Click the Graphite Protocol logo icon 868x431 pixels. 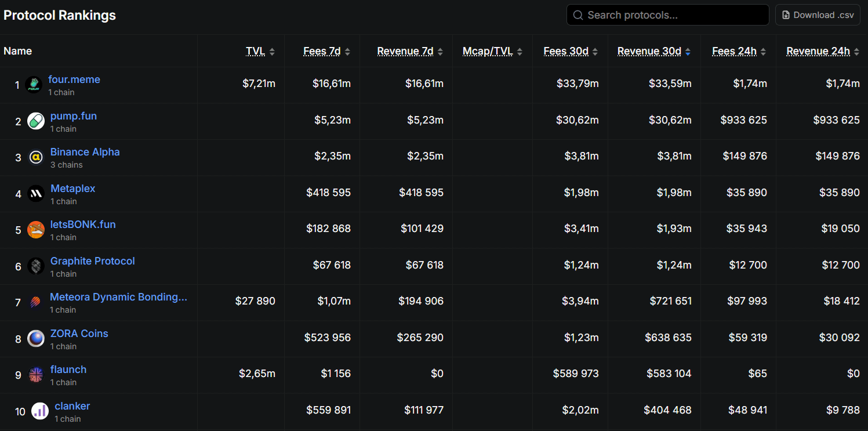(36, 266)
